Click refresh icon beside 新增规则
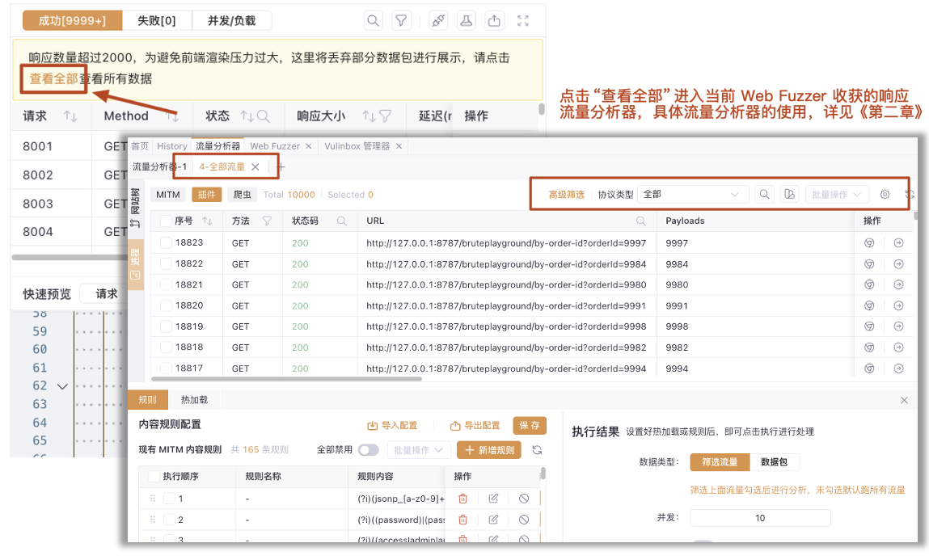Screen dimensions: 929x560 [537, 450]
